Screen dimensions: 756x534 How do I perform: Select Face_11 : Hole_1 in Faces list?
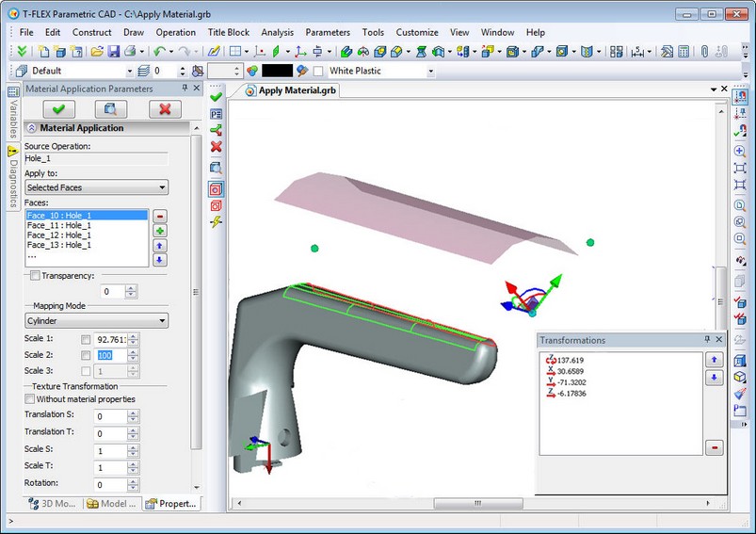tap(59, 225)
